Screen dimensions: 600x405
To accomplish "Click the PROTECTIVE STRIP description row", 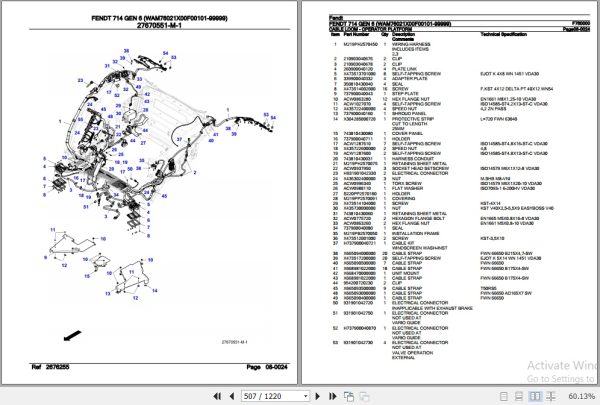I will pyautogui.click(x=413, y=119).
